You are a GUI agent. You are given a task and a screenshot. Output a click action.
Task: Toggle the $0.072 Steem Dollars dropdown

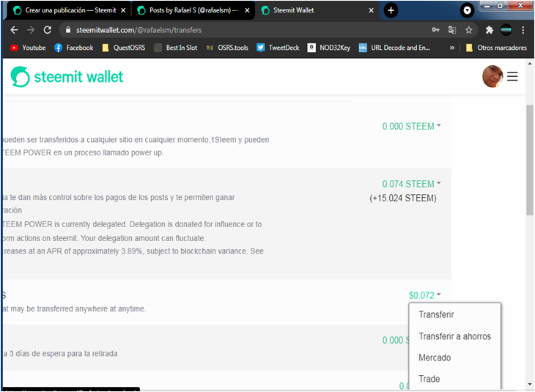click(x=425, y=295)
